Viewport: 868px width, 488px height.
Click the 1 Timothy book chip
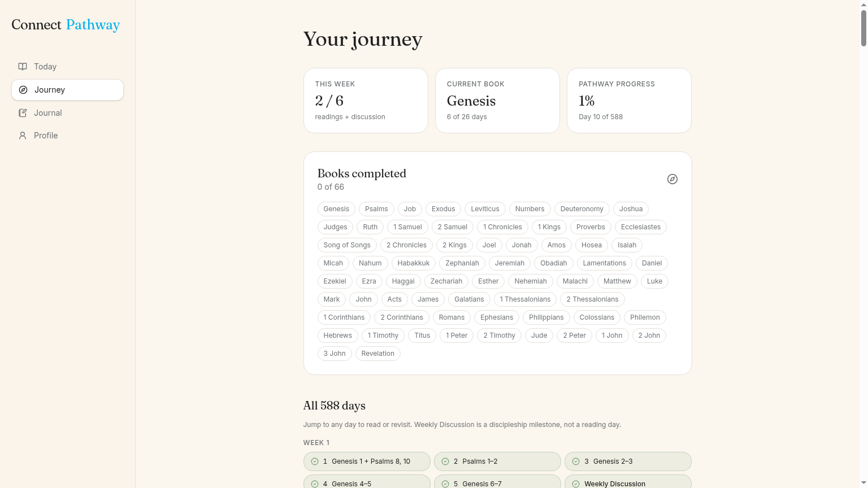tap(383, 335)
